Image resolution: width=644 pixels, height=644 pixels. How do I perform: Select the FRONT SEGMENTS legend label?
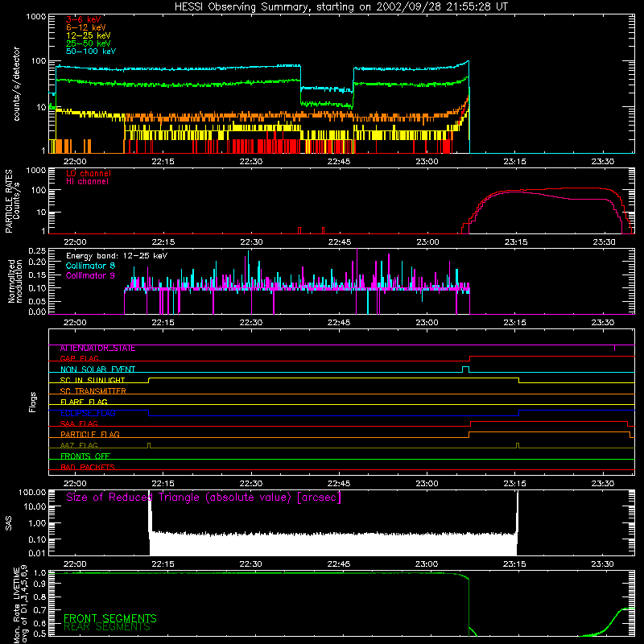pyautogui.click(x=110, y=618)
